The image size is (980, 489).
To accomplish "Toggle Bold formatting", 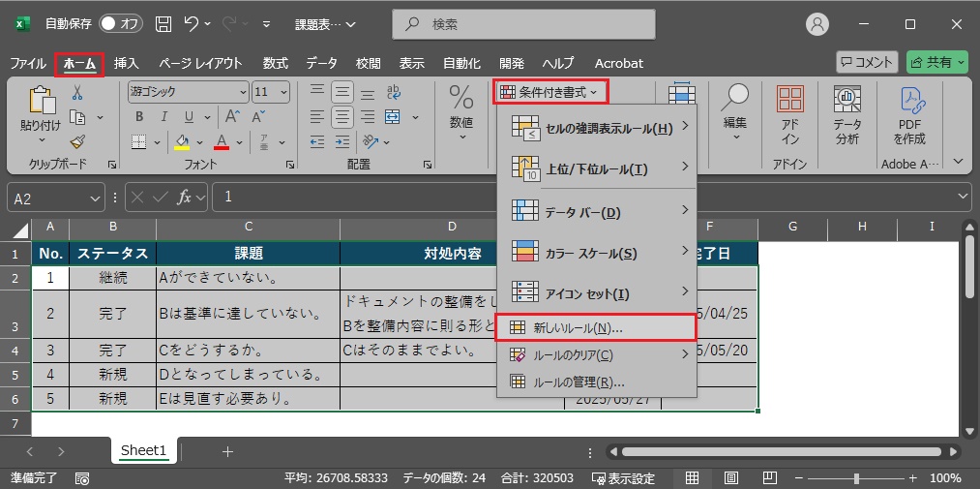I will point(139,117).
